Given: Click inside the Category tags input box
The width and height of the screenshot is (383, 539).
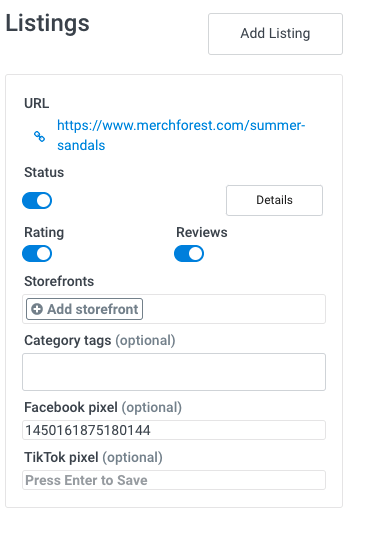Looking at the screenshot, I should click(x=174, y=372).
